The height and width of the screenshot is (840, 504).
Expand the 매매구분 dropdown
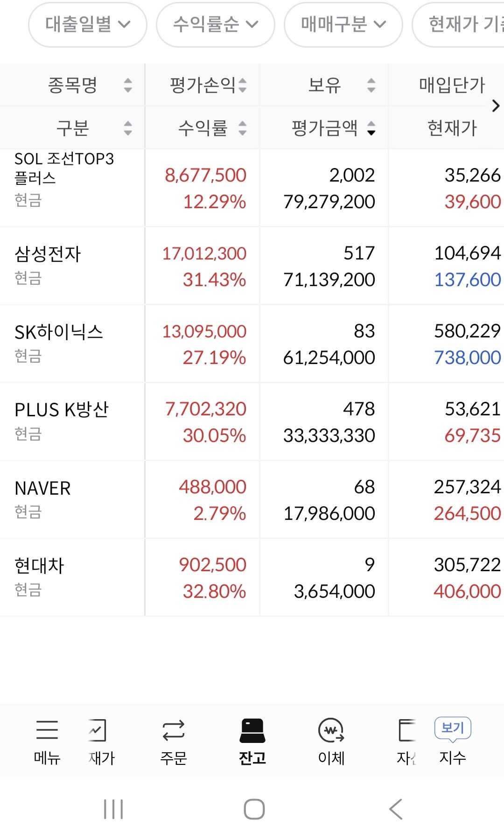[343, 24]
